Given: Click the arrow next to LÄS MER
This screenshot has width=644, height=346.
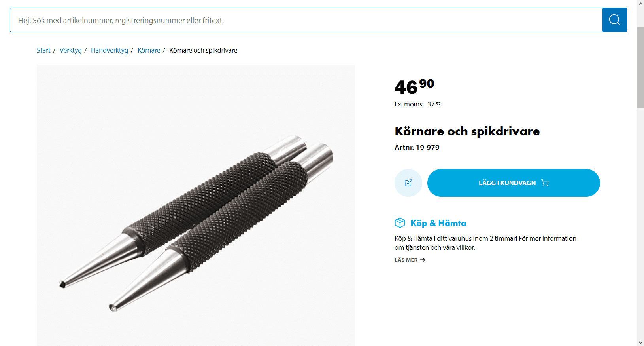Looking at the screenshot, I should [423, 260].
